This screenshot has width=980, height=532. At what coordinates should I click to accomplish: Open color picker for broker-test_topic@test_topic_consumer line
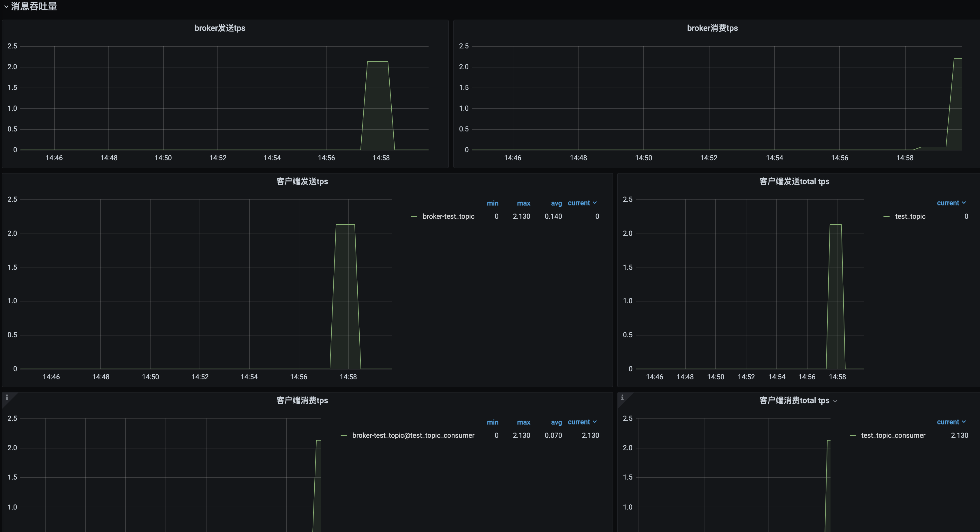point(343,435)
